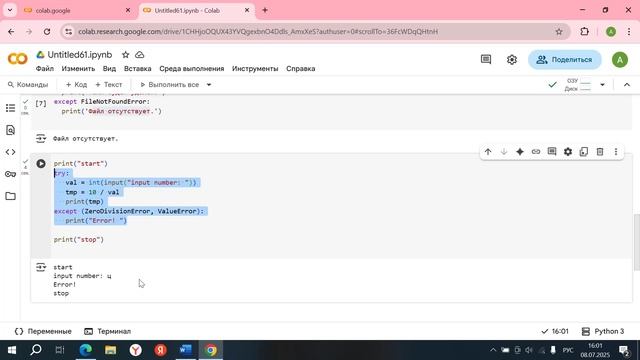The image size is (640, 360).
Task: Click 16:01 execution status indicator
Action: 555,331
